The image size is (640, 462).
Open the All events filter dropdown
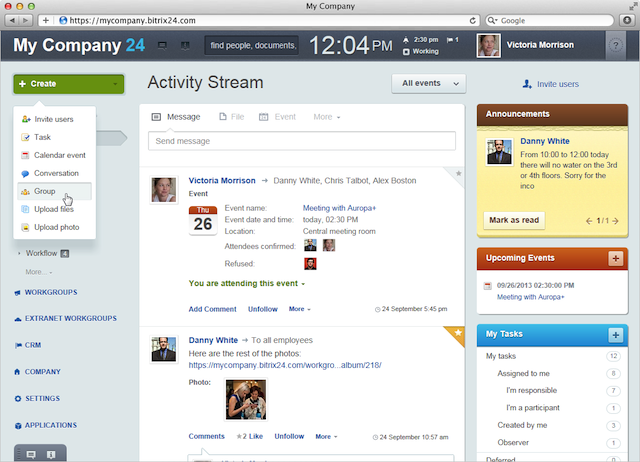click(429, 84)
